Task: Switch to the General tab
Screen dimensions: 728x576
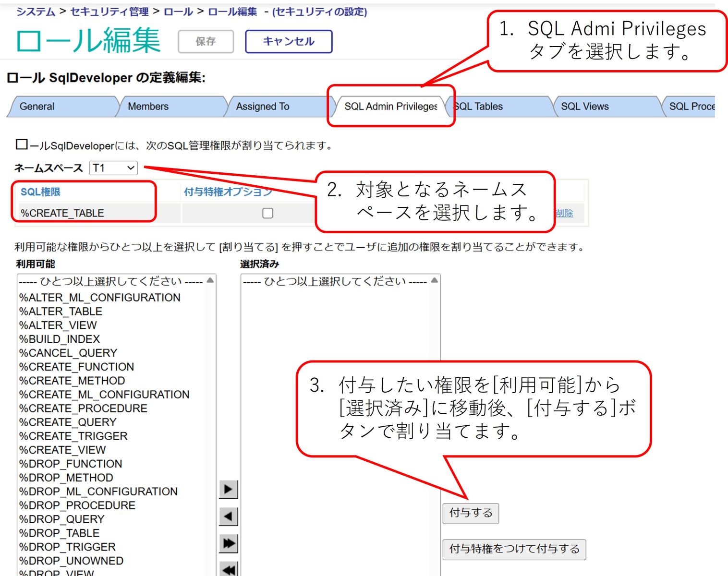Action: pyautogui.click(x=37, y=107)
